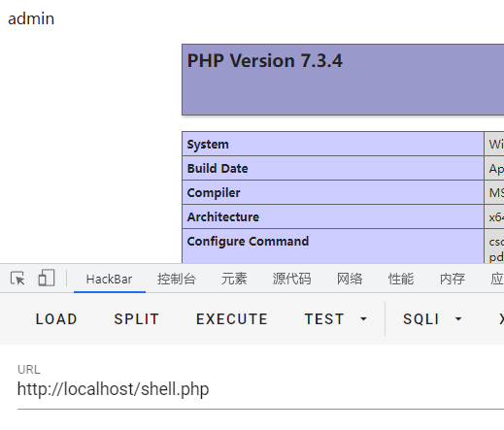Click the SQLI menu button
Viewport: 504px width, 430px height.
pos(421,319)
